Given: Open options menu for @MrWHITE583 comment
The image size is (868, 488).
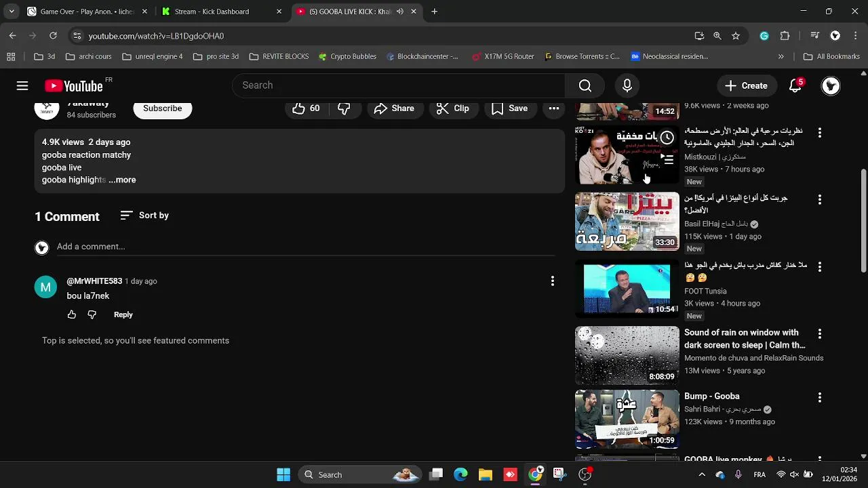Looking at the screenshot, I should click(553, 281).
